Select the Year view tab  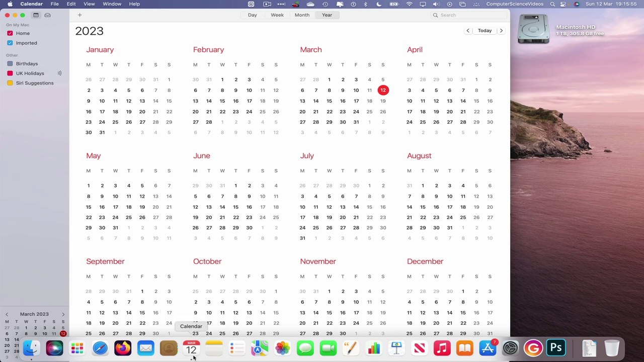click(x=327, y=15)
